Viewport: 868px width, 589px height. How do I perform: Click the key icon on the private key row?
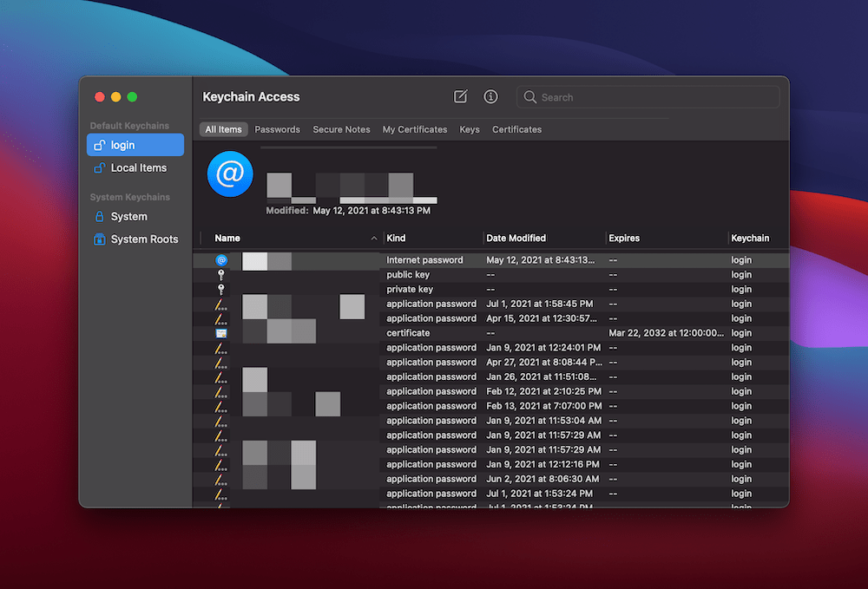[223, 289]
